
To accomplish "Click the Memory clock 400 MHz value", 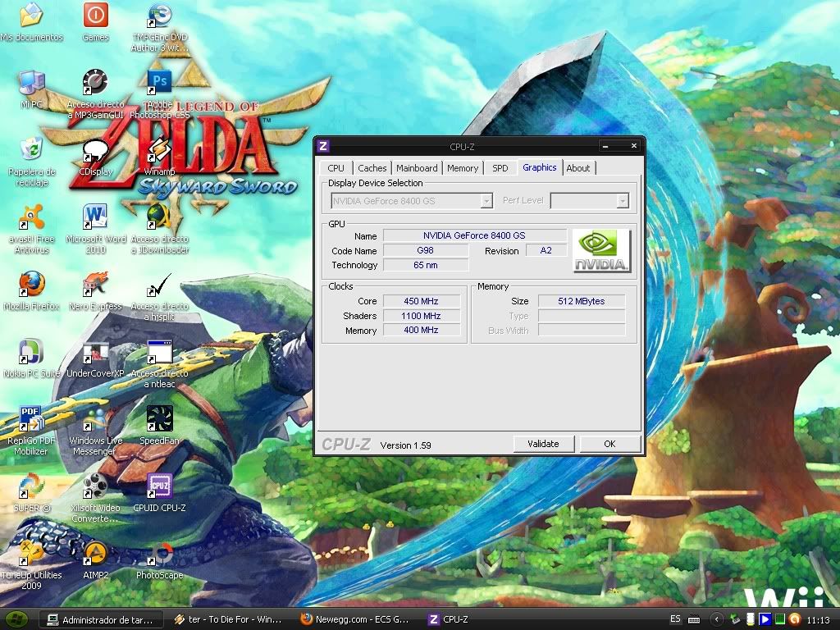I will pyautogui.click(x=421, y=330).
